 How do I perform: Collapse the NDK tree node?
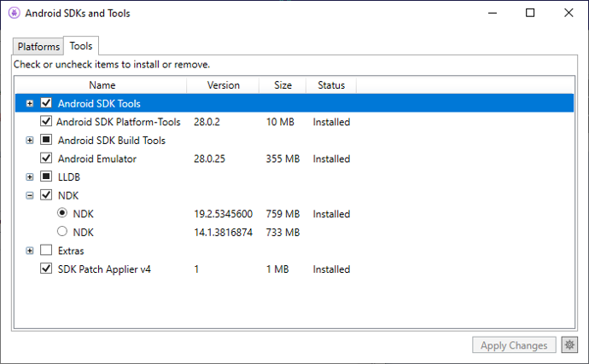(30, 195)
